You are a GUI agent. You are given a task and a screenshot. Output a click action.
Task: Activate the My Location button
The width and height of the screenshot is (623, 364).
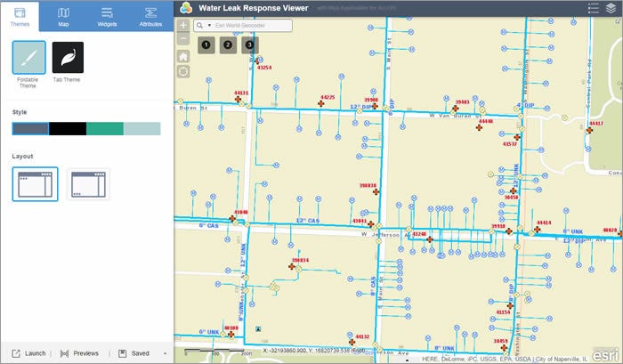coord(183,71)
